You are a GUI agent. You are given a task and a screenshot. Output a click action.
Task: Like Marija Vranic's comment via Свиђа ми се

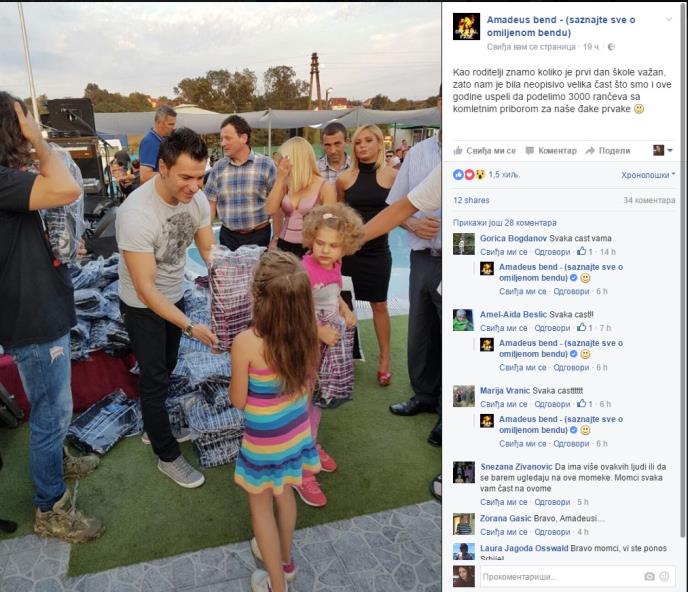pyautogui.click(x=504, y=404)
